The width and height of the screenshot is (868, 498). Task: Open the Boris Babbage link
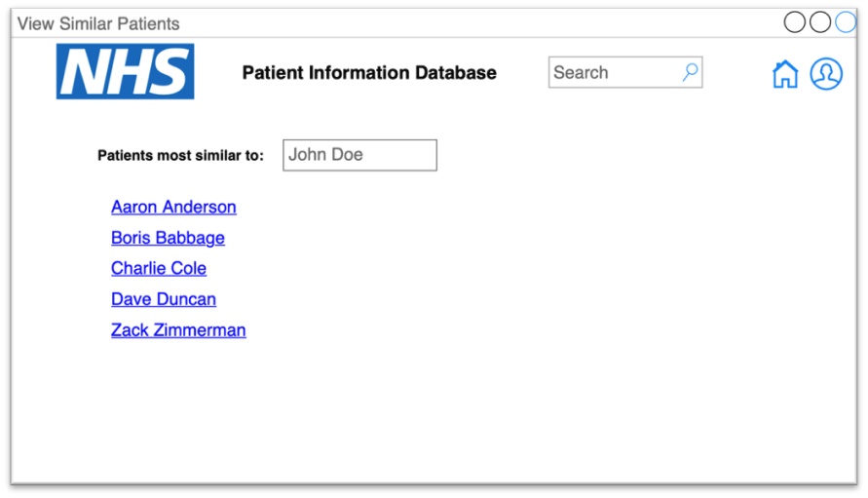168,238
